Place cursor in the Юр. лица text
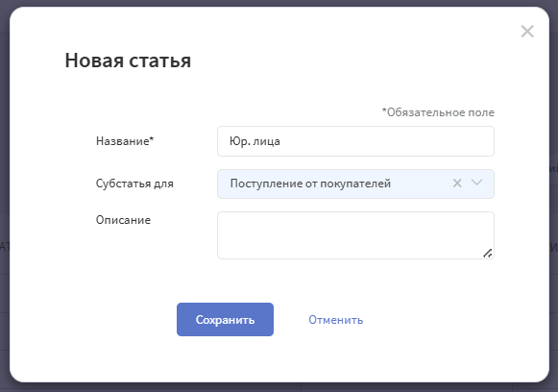The image size is (558, 392). tap(255, 141)
